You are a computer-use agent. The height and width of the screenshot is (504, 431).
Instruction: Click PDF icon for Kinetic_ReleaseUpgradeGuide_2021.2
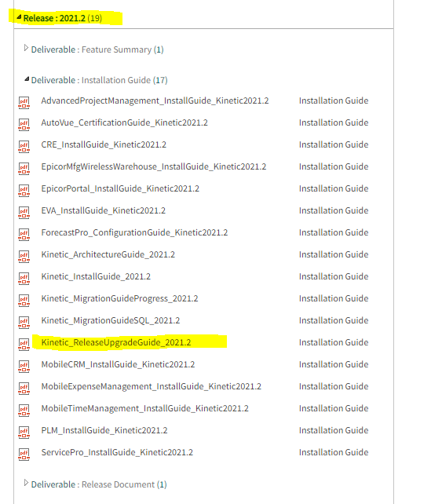[x=24, y=345]
